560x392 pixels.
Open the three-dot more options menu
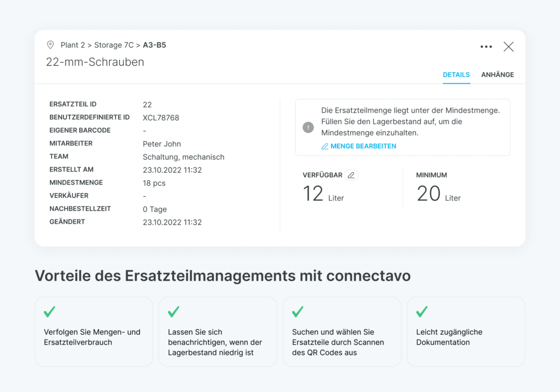[x=486, y=47]
